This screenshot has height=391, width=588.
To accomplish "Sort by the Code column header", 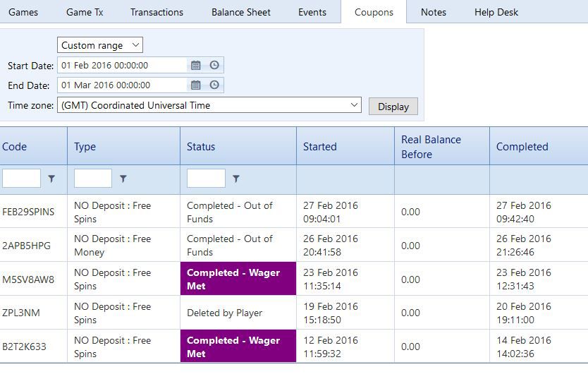I will click(x=14, y=146).
